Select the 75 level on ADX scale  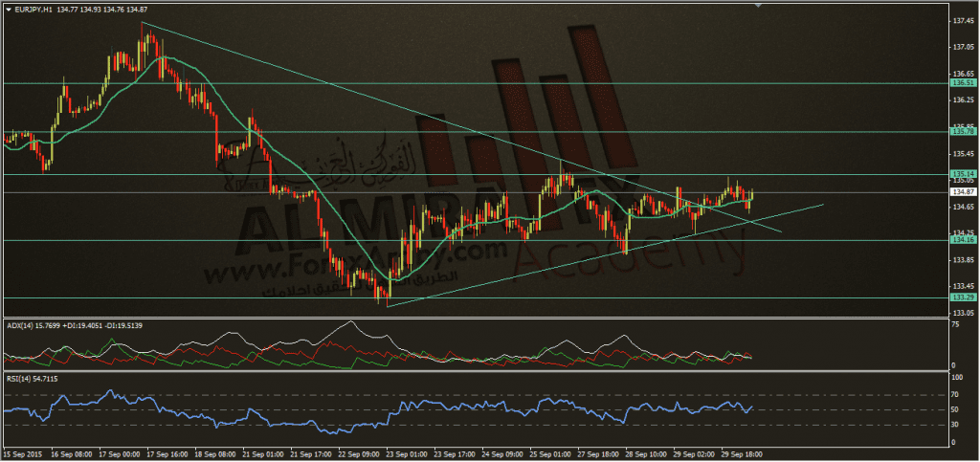tap(956, 325)
